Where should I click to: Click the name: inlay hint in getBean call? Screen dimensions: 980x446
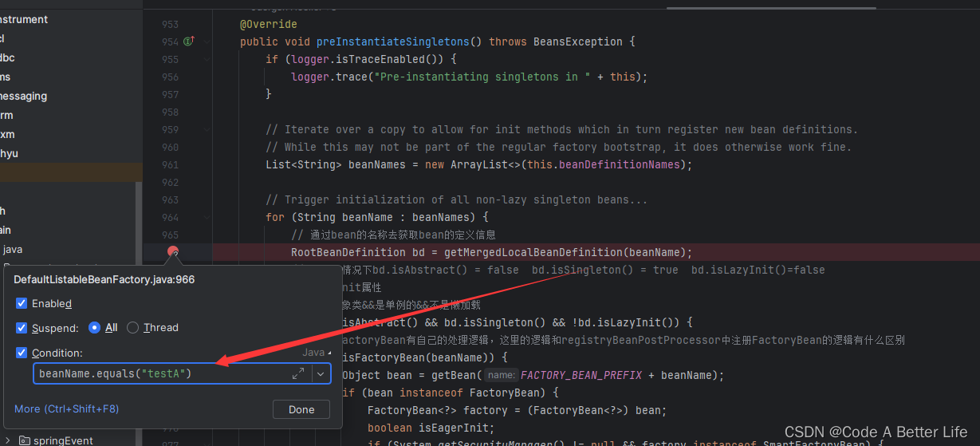point(501,375)
